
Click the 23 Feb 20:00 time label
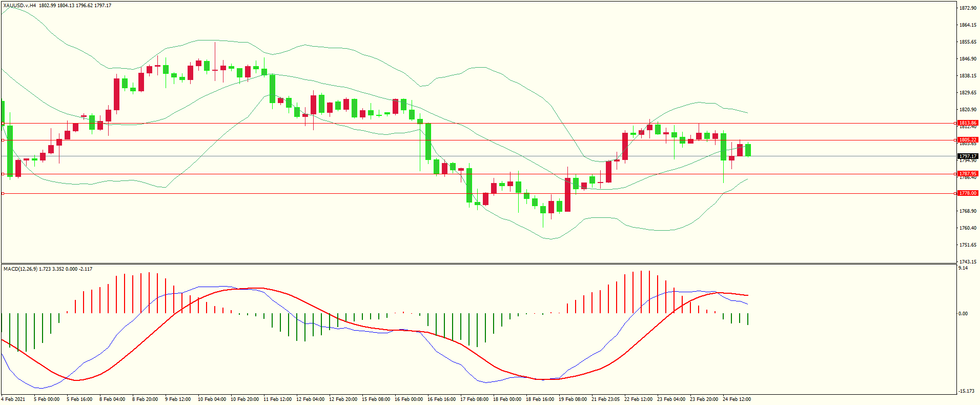pos(704,399)
